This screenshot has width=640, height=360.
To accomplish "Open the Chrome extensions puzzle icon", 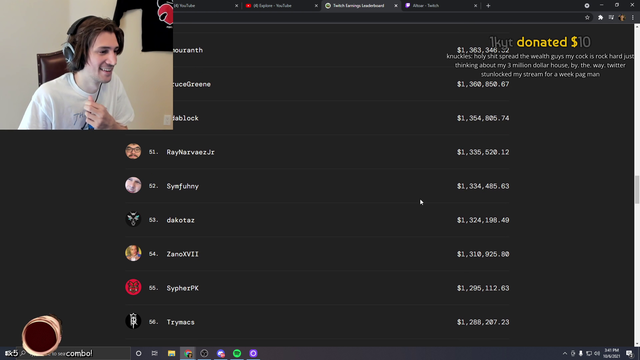I will pyautogui.click(x=600, y=17).
